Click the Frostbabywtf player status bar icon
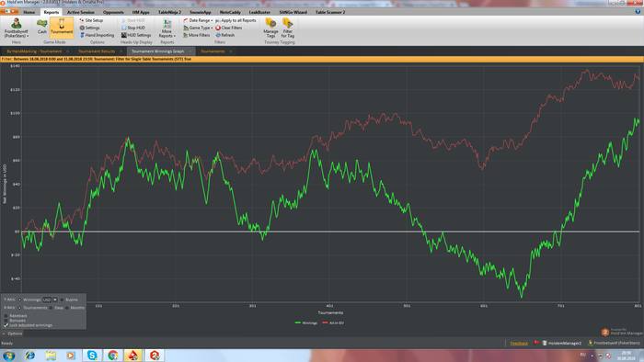 [x=591, y=343]
